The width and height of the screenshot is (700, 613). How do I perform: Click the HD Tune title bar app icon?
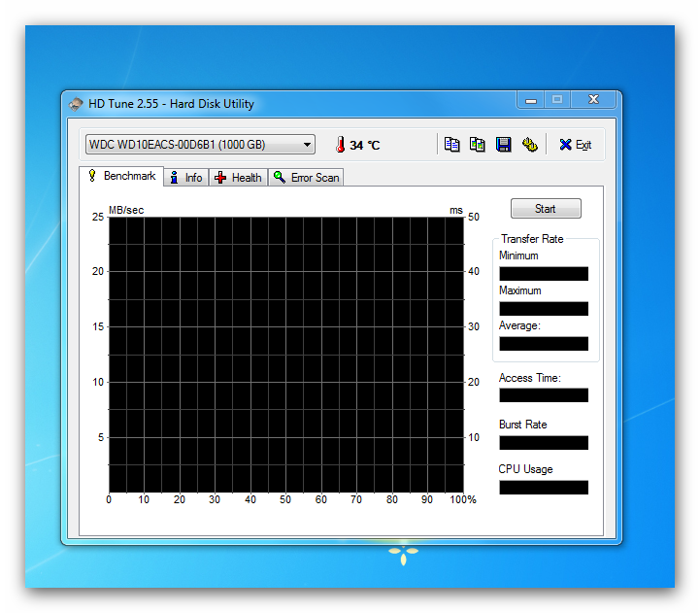(x=76, y=104)
